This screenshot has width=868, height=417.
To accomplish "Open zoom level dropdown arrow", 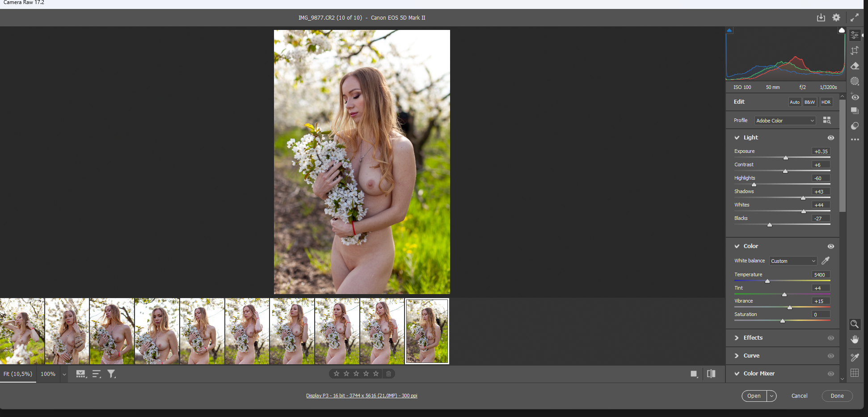I will pyautogui.click(x=64, y=374).
